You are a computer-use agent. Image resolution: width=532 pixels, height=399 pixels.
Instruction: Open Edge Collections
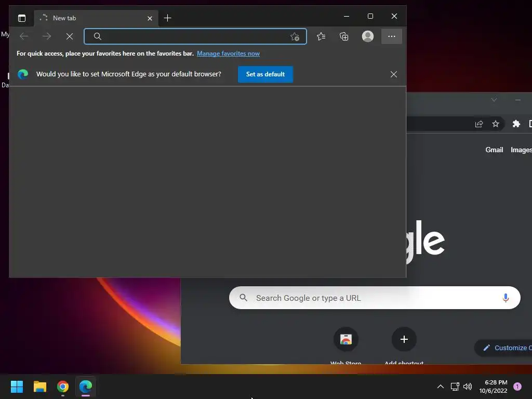click(x=344, y=36)
